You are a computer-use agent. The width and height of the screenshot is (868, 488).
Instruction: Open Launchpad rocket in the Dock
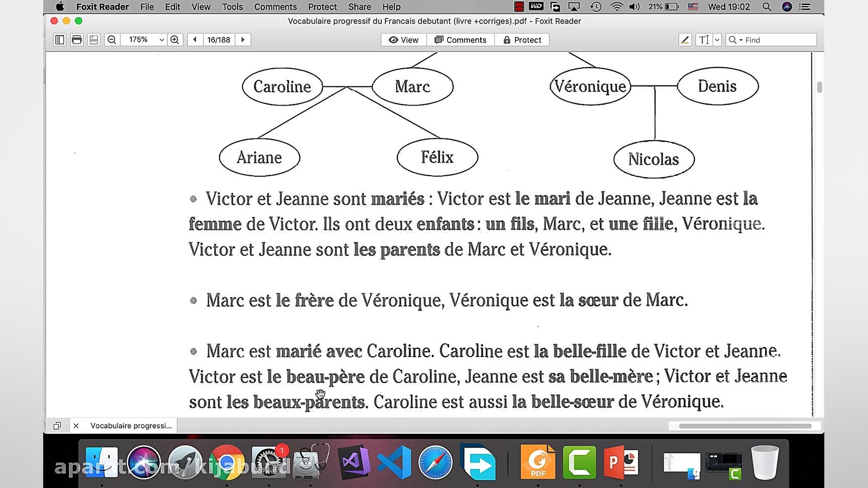tap(185, 462)
